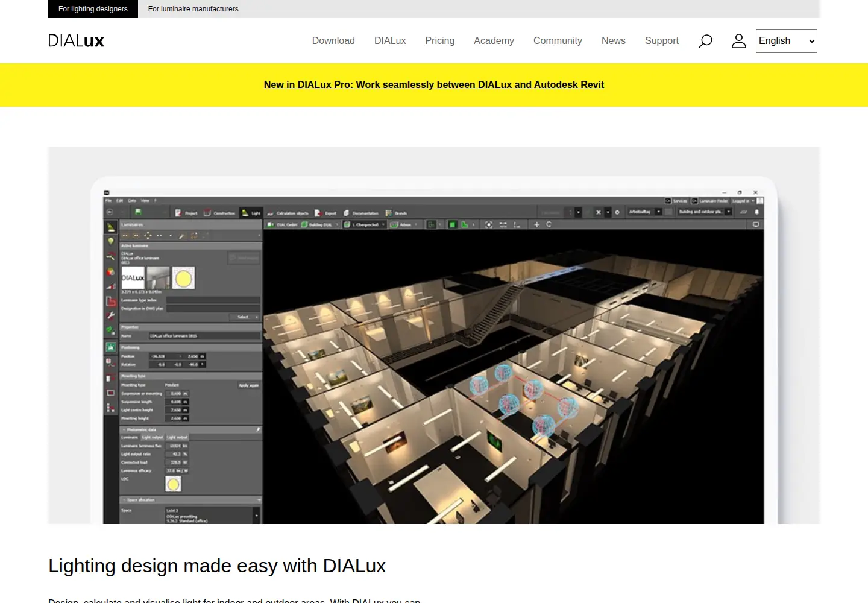This screenshot has width=868, height=603.
Task: Open the Community navigation item
Action: [x=558, y=41]
